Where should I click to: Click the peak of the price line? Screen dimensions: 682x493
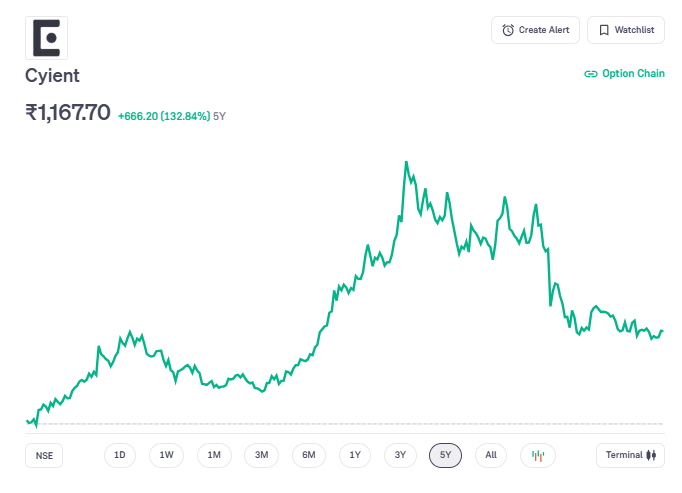click(x=406, y=162)
